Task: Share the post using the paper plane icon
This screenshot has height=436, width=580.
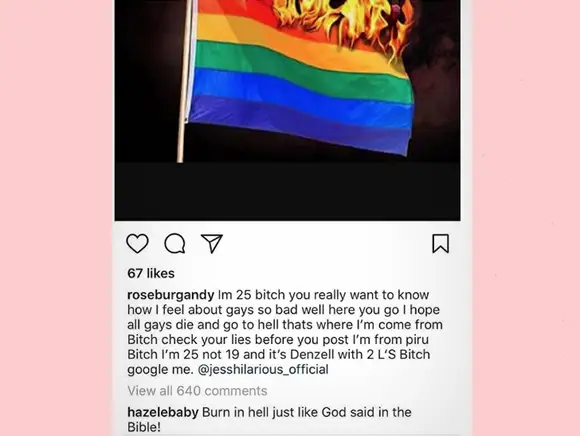Action: [x=212, y=243]
